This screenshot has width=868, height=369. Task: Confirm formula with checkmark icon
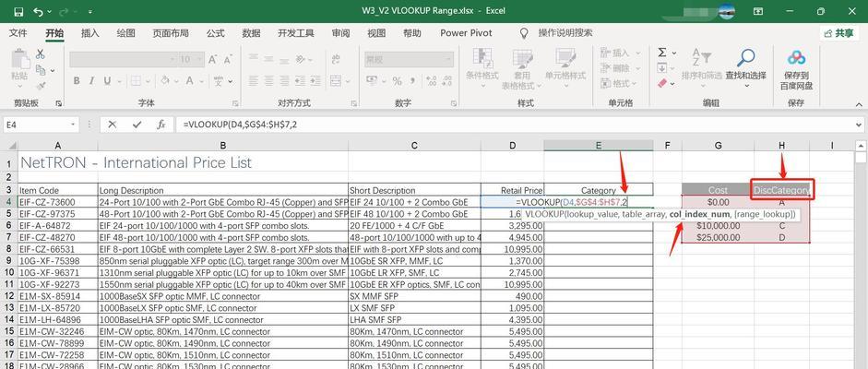(137, 125)
